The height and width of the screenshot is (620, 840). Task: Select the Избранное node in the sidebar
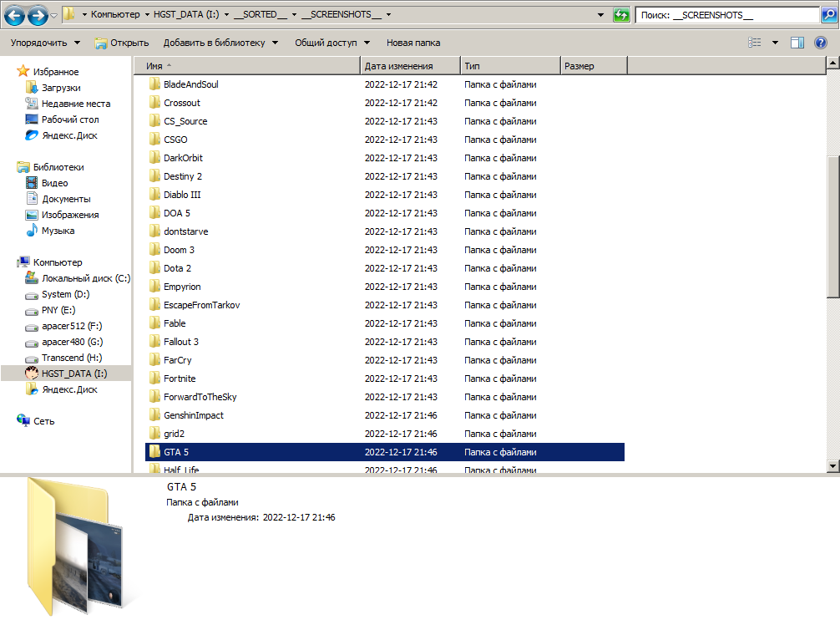56,71
